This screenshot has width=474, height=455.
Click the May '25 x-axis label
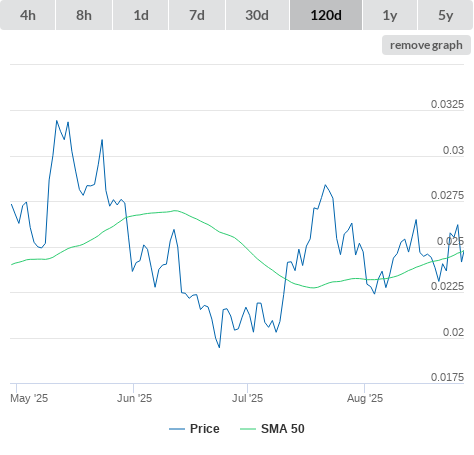pyautogui.click(x=29, y=398)
